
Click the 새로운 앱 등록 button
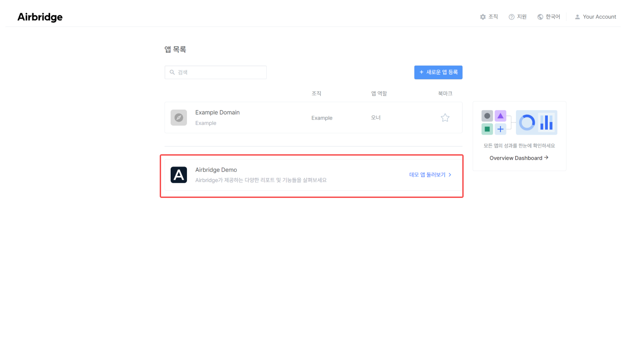click(x=438, y=72)
